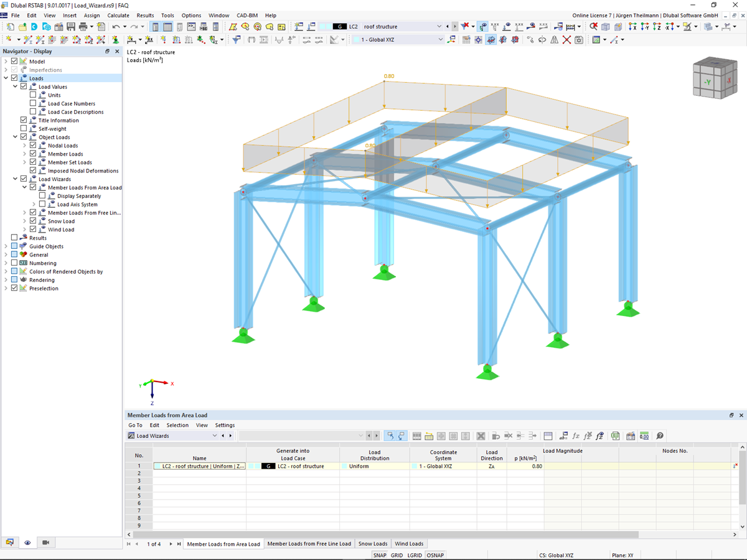Click Settings in the Member Loads panel
Image resolution: width=747 pixels, height=560 pixels.
tap(225, 424)
